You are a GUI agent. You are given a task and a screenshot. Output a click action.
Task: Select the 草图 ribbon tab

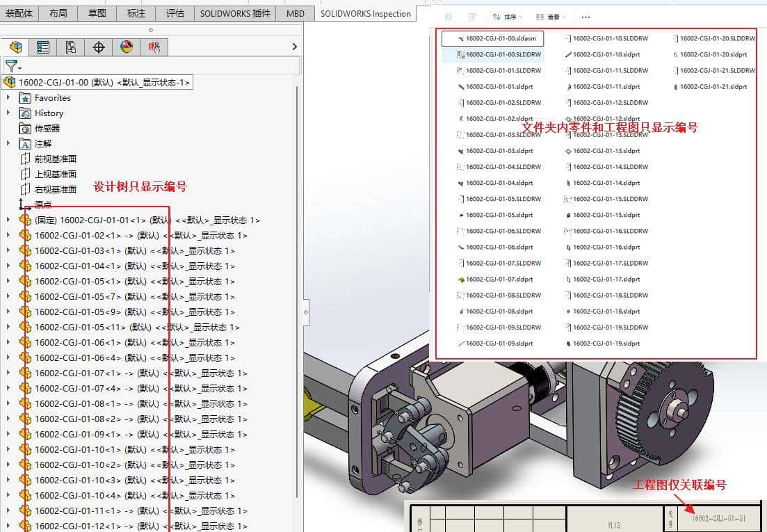97,12
